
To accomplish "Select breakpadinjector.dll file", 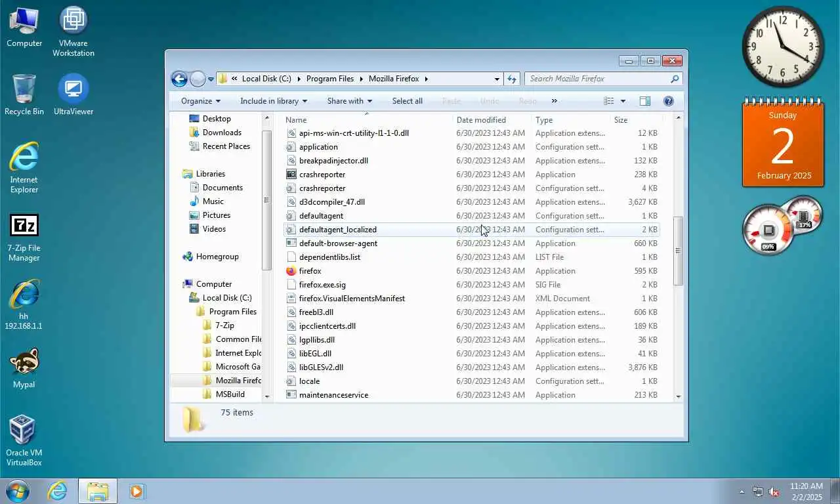I will click(471, 161).
